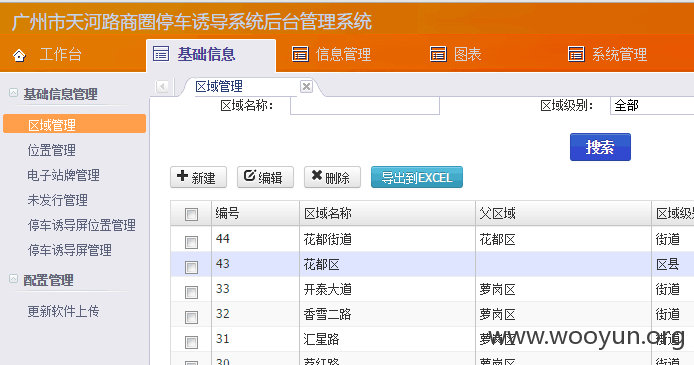Open 位置管理 in the sidebar

[52, 150]
